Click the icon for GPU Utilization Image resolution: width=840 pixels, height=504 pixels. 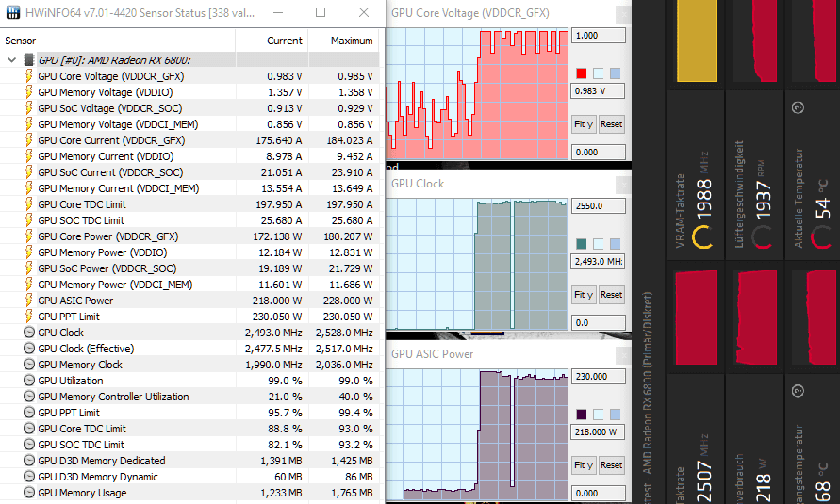point(29,381)
